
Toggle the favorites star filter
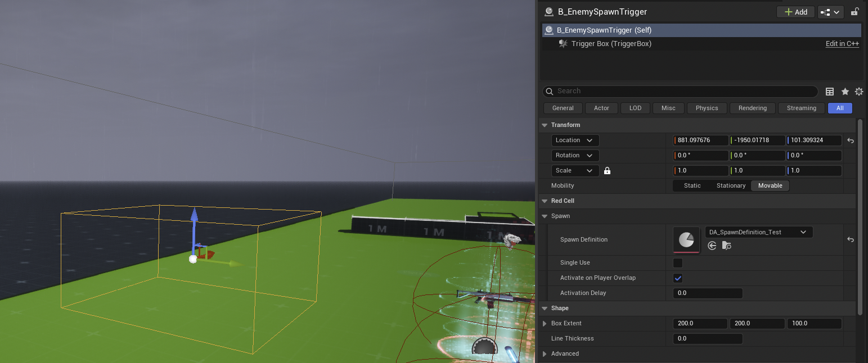coord(845,92)
